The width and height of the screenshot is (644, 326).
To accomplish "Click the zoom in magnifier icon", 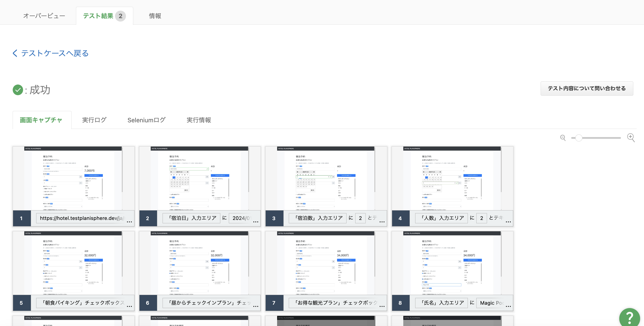I will [630, 137].
